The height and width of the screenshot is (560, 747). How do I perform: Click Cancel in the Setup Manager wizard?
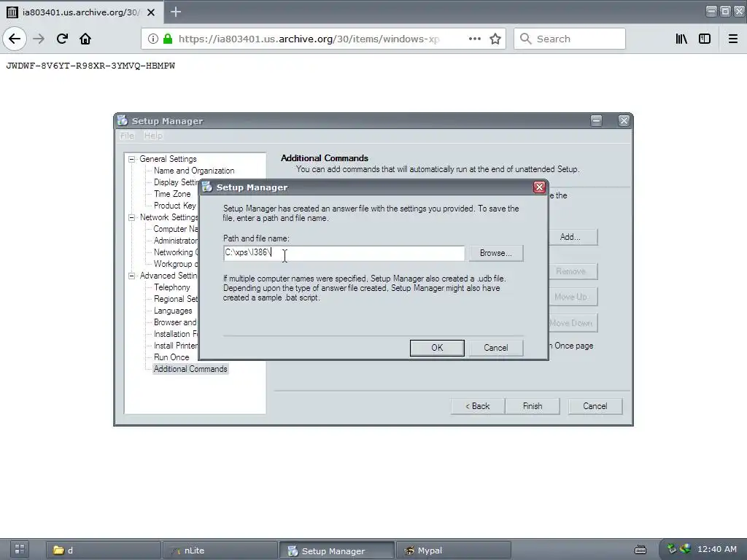[x=595, y=406]
